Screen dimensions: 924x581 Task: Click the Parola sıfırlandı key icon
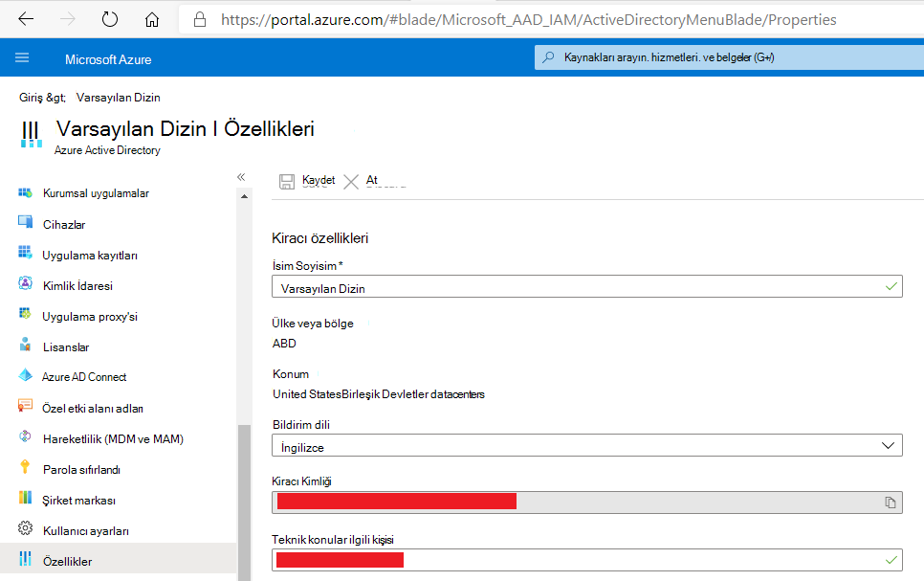(25, 466)
